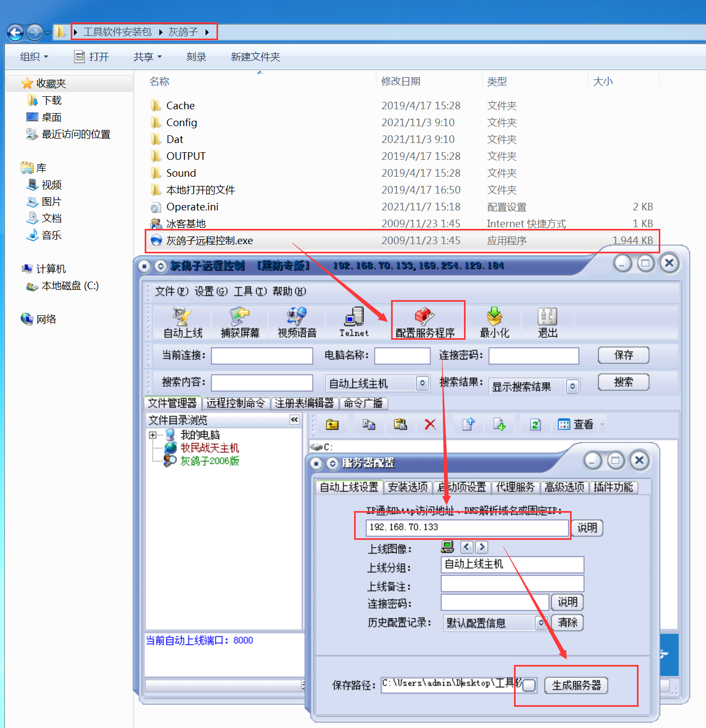Focus the 搜索内容 input field
The height and width of the screenshot is (728, 706).
pyautogui.click(x=262, y=382)
